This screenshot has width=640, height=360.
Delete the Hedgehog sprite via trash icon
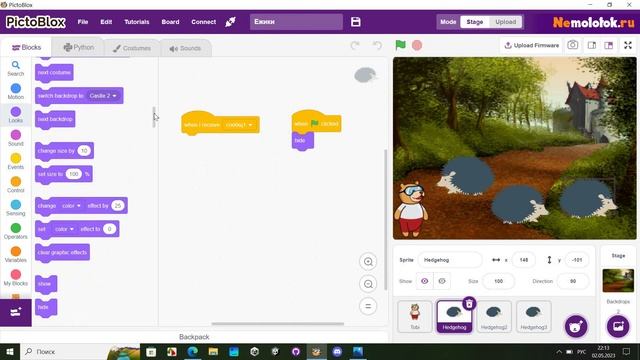[469, 303]
